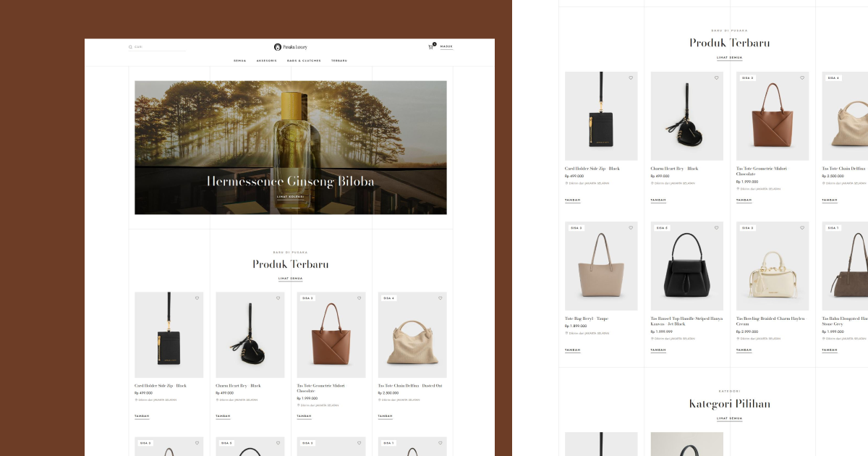Image resolution: width=868 pixels, height=456 pixels.
Task: Click 'Charm Heart Rey - Black' title, left preview
Action: 238,386
